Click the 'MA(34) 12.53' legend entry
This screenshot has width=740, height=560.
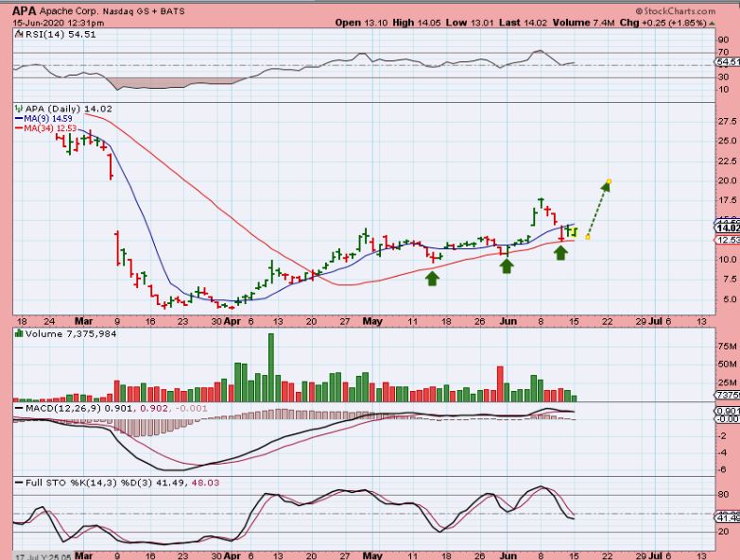[x=50, y=128]
